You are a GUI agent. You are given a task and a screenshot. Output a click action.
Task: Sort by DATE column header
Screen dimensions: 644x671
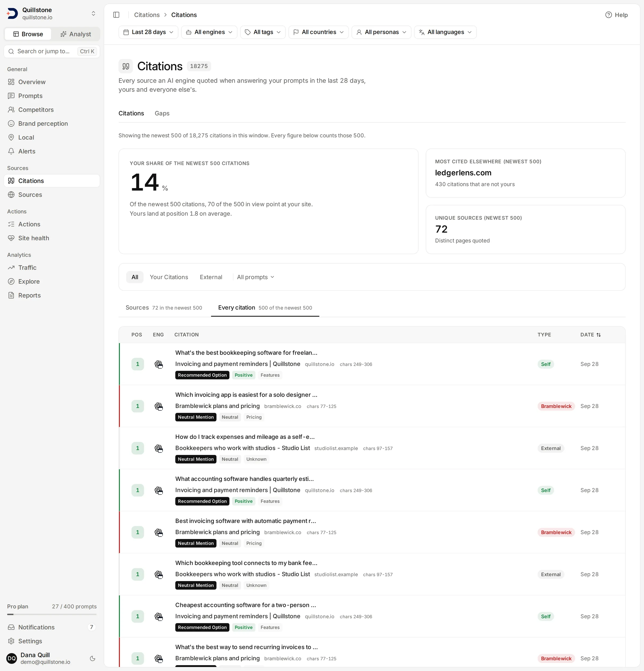591,335
